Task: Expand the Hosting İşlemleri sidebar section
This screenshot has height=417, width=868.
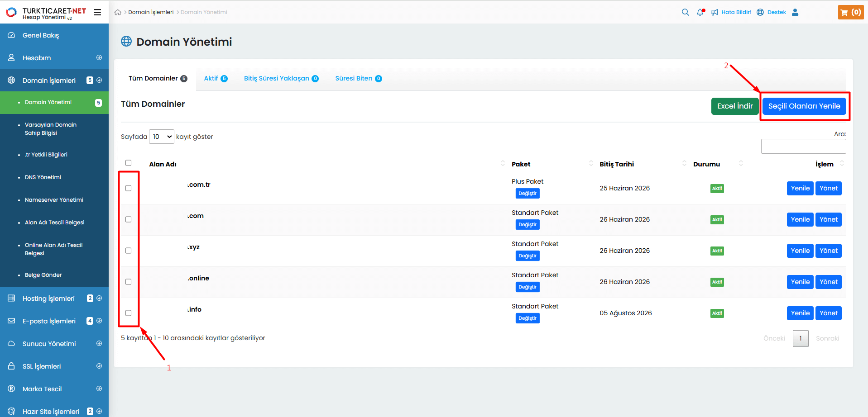Action: pyautogui.click(x=48, y=299)
